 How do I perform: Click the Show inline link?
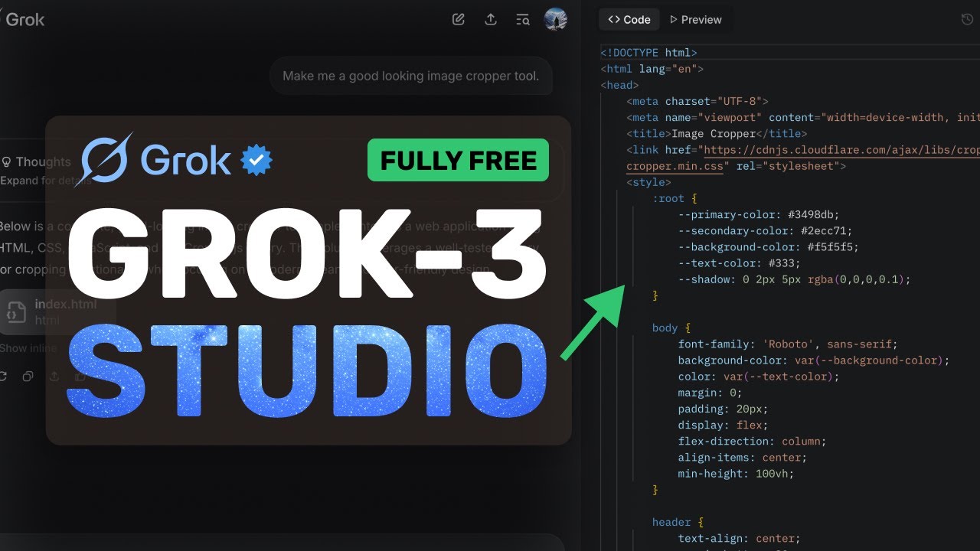pyautogui.click(x=28, y=348)
